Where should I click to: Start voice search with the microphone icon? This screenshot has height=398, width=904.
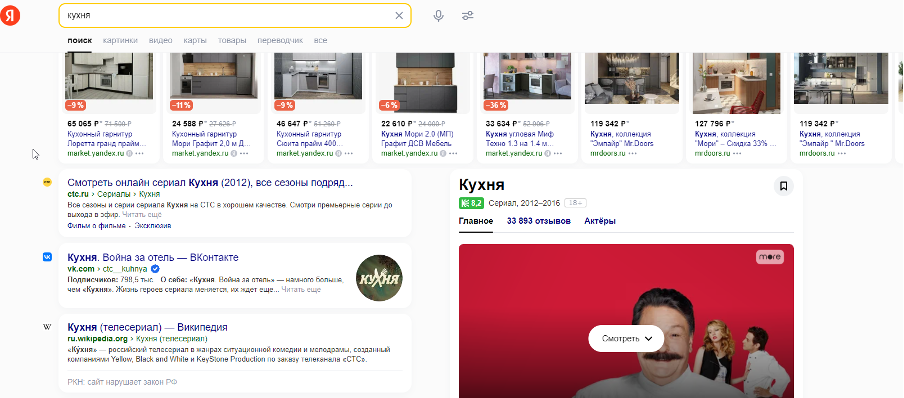tap(439, 16)
